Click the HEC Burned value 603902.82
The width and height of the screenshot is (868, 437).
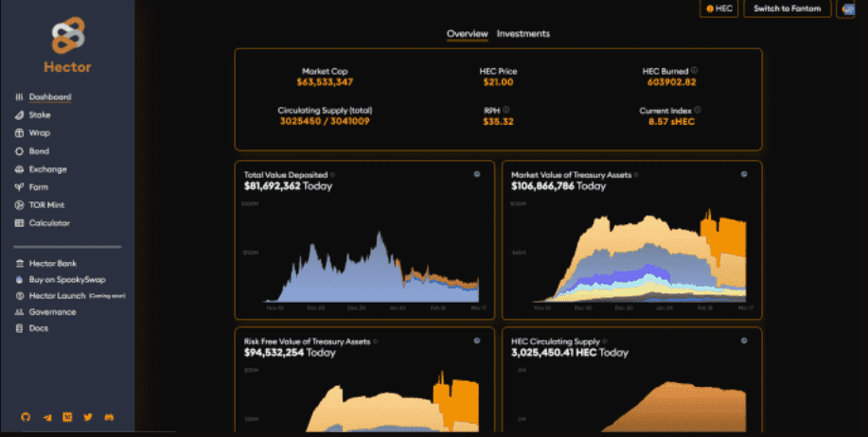tap(671, 82)
